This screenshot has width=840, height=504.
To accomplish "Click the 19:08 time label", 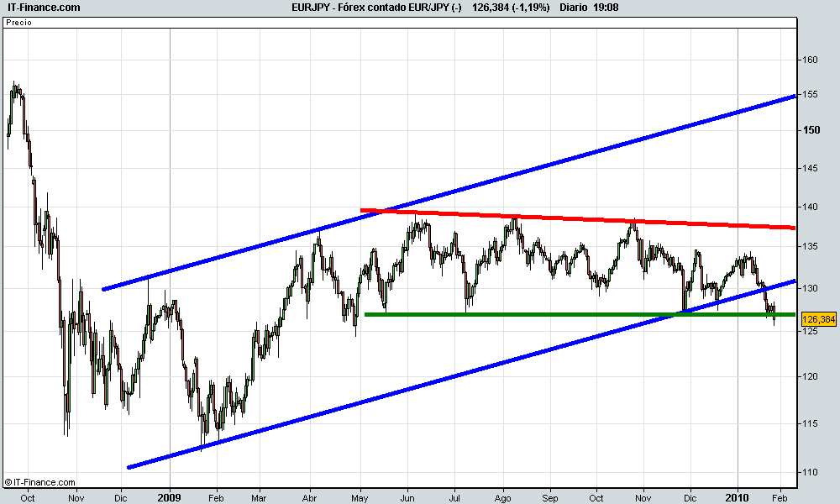I will 606,8.
